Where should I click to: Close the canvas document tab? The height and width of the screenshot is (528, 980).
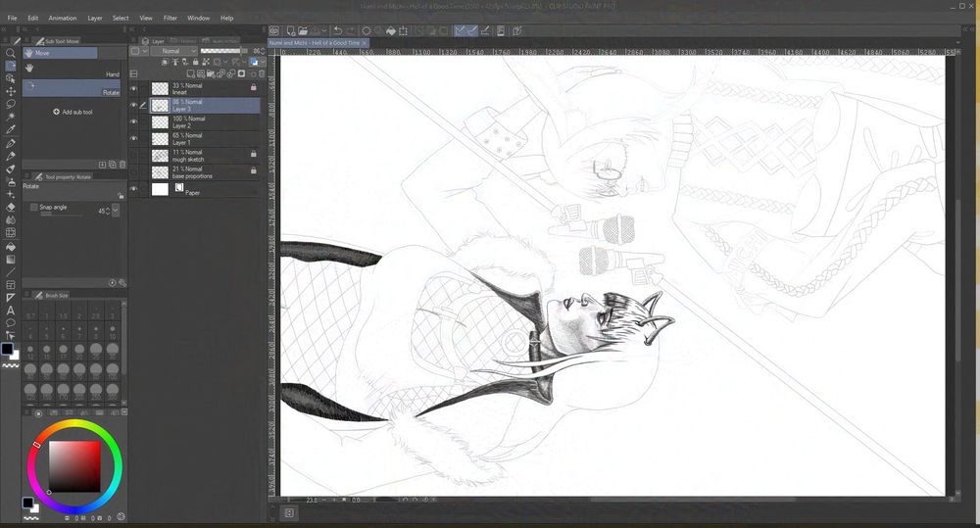click(365, 42)
